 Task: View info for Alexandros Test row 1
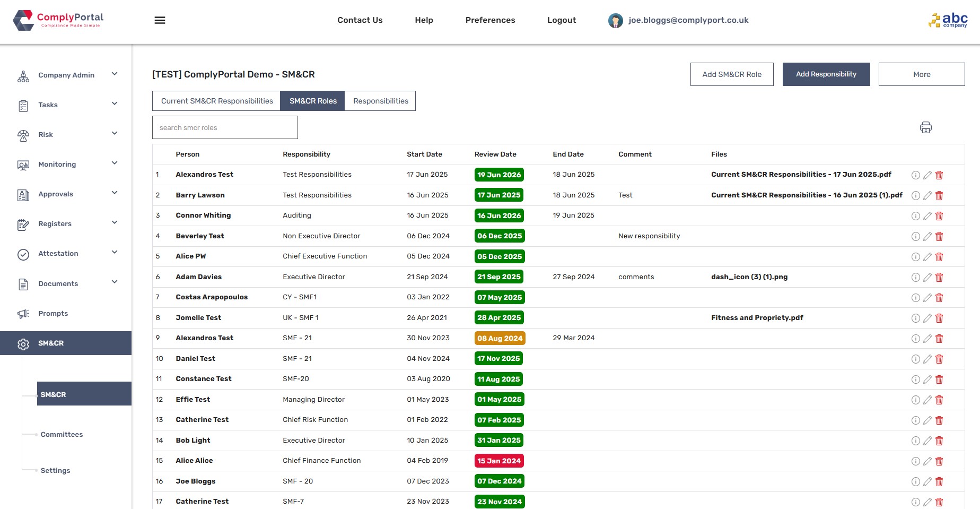[x=915, y=175]
